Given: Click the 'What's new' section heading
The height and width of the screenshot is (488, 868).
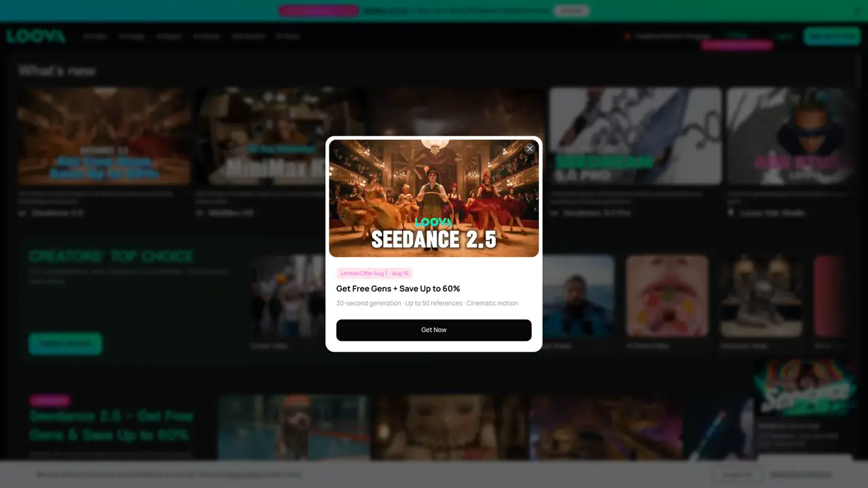Looking at the screenshot, I should click(57, 70).
